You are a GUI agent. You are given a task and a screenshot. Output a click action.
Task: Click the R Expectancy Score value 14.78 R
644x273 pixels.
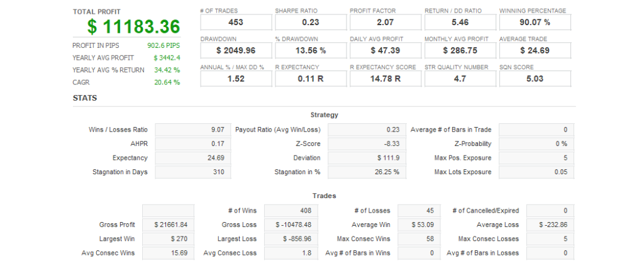click(x=386, y=79)
